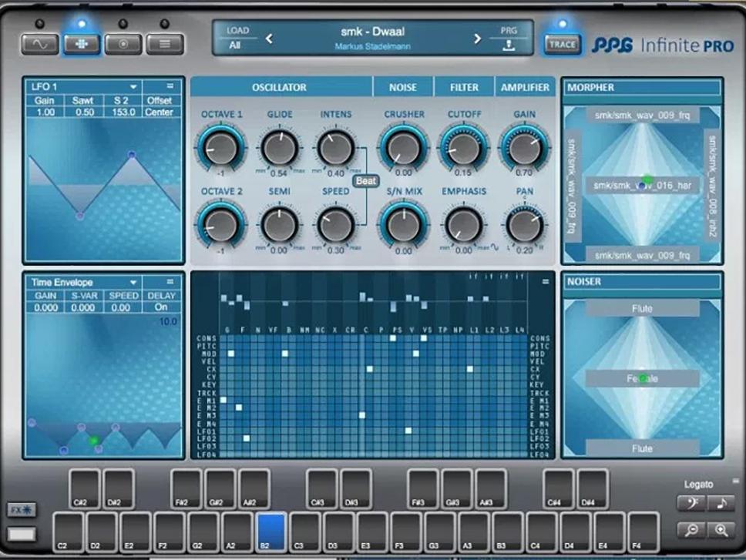Select smk/smk_wav_016_har in the Morpher panel
746x560 pixels.
(x=641, y=184)
